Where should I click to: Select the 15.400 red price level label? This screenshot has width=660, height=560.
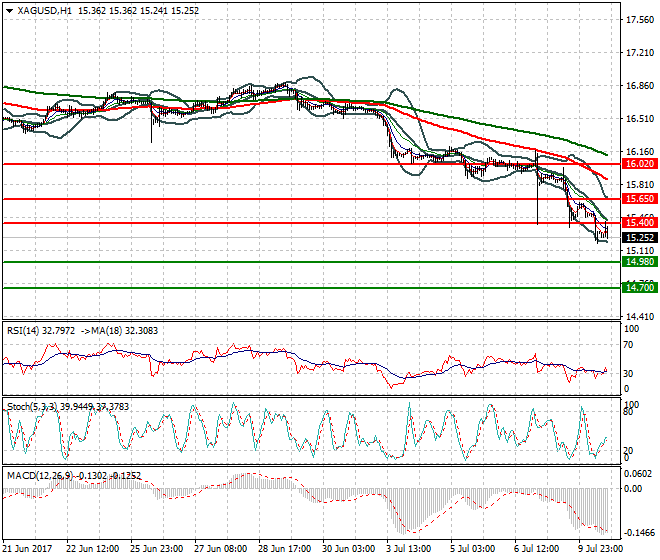click(x=640, y=223)
